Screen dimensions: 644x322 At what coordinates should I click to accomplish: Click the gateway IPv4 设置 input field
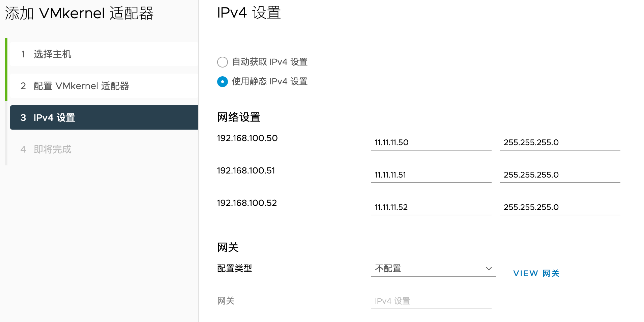tap(431, 301)
